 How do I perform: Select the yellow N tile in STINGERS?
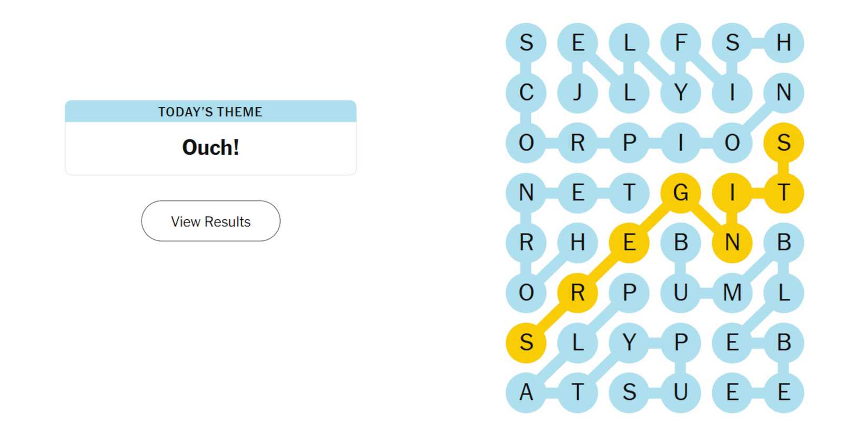(732, 242)
